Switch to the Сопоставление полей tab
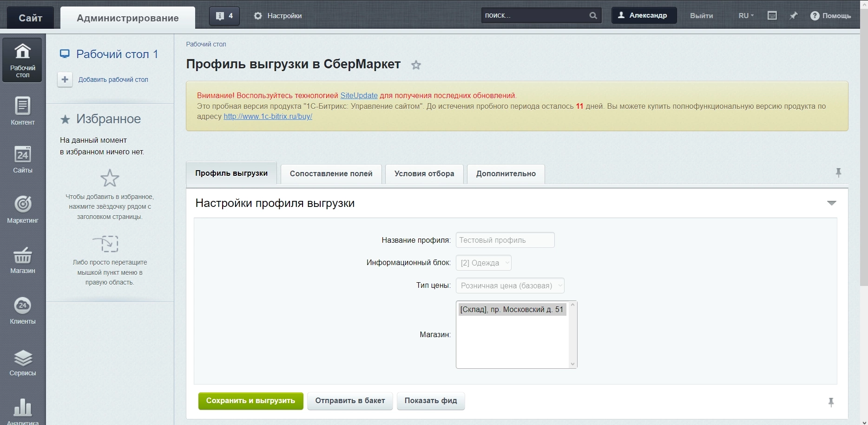This screenshot has width=868, height=425. [x=331, y=174]
